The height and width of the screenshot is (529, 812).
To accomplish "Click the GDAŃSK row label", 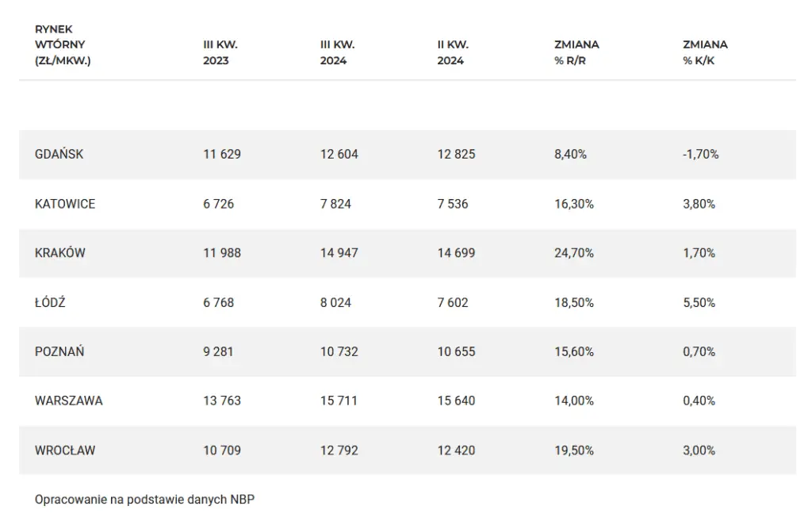I will pos(59,155).
